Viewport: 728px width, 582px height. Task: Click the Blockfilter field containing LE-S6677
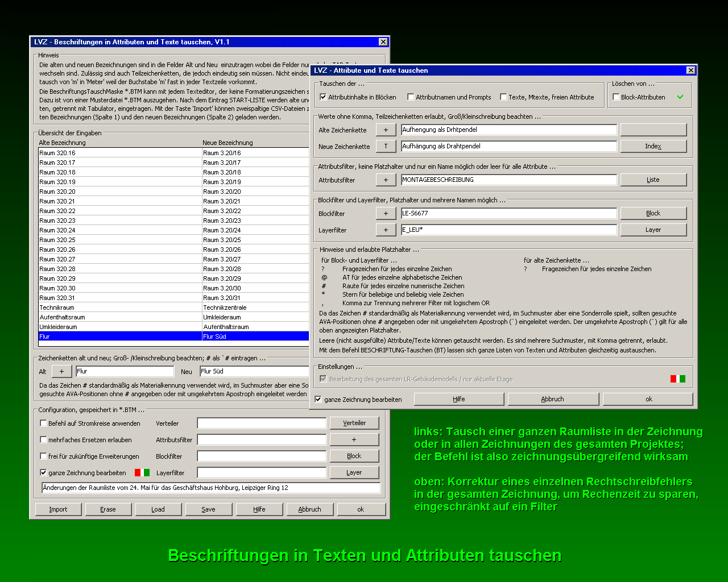click(x=509, y=214)
